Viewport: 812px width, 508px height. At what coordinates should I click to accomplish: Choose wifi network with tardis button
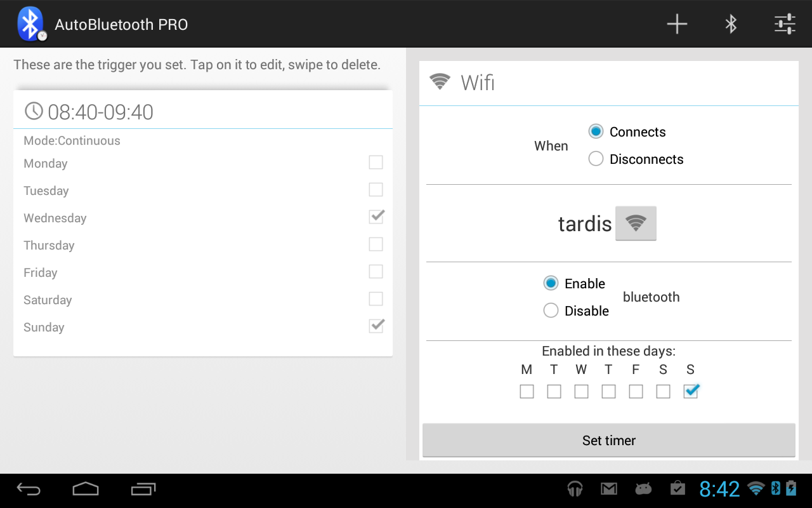point(636,223)
